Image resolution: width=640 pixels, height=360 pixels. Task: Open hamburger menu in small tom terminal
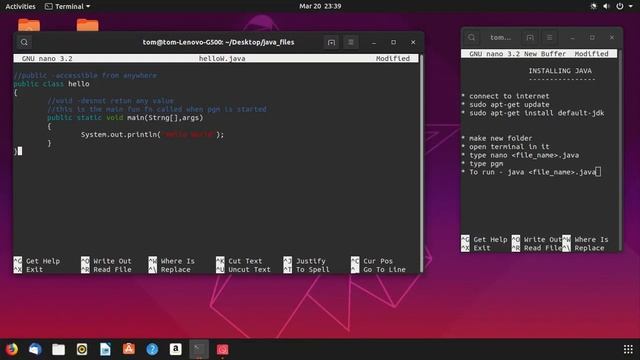click(x=549, y=38)
